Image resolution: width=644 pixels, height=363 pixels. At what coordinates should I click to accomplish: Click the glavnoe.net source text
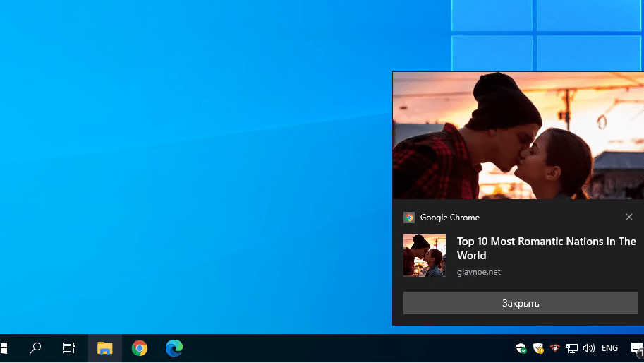[478, 272]
